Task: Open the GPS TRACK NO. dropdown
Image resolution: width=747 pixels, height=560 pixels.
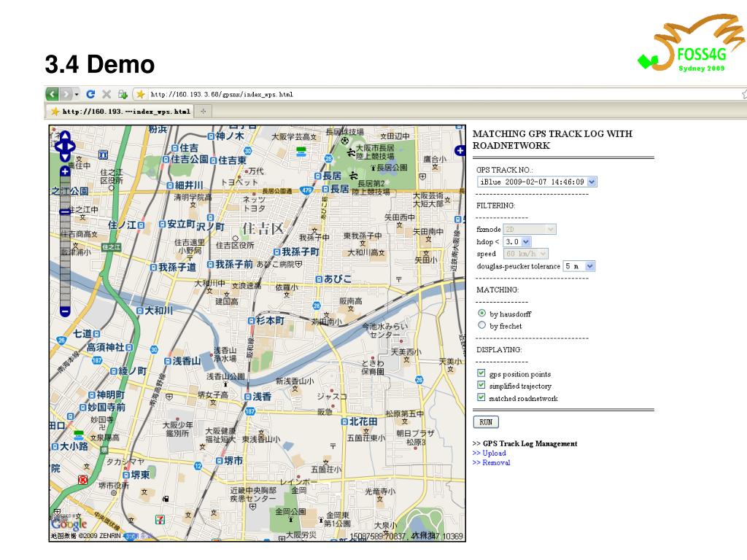Action: [537, 182]
